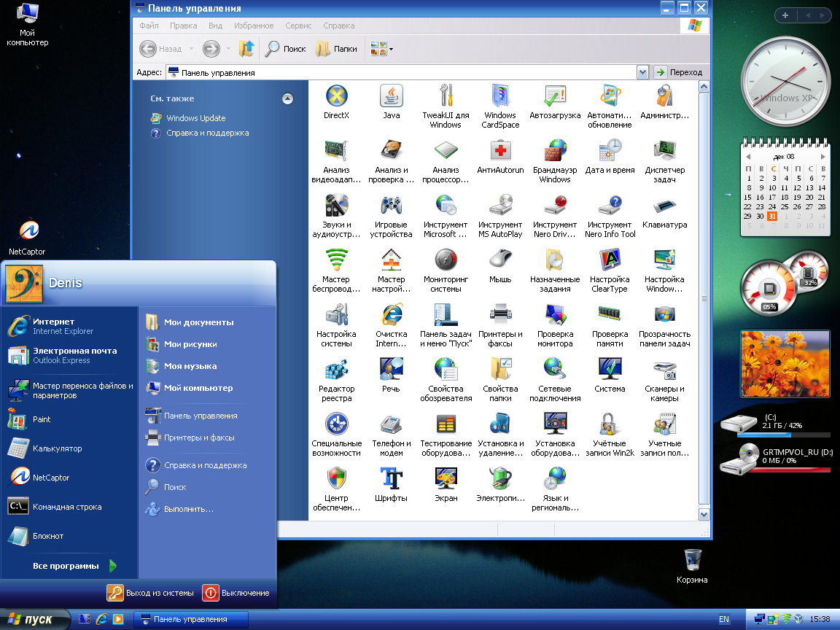Viewport: 840px width, 630px height.
Task: Expand Все программы in Start menu
Action: (x=74, y=566)
